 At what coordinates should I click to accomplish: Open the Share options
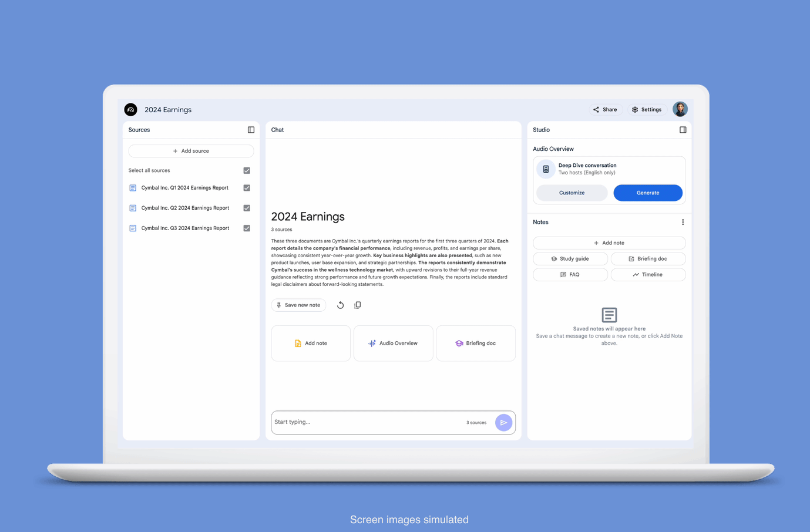(605, 109)
